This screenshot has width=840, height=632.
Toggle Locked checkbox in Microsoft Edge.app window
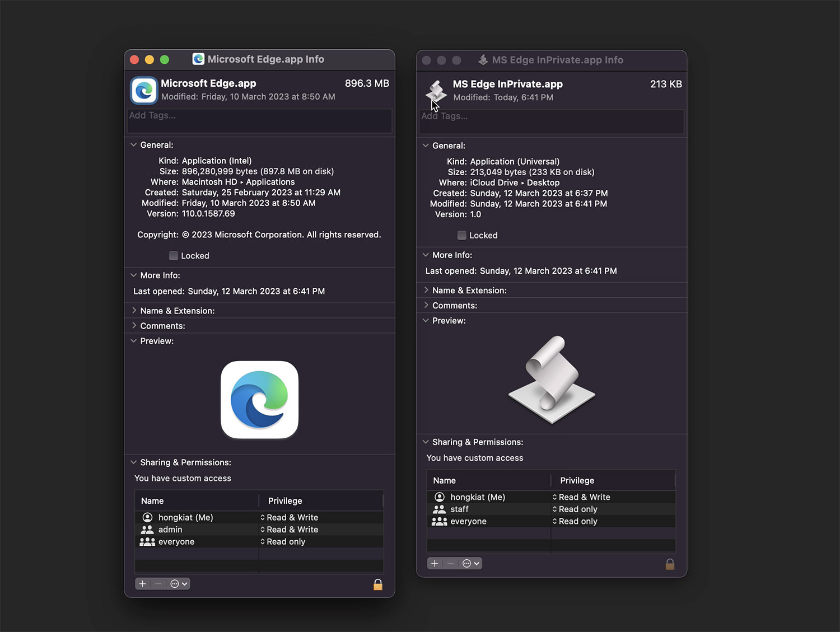pyautogui.click(x=174, y=256)
